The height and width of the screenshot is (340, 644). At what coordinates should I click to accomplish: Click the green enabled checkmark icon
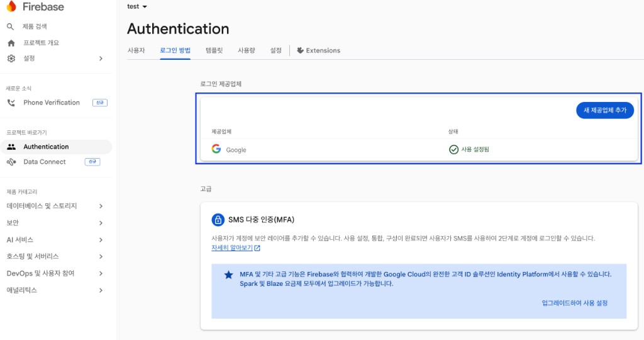(453, 149)
